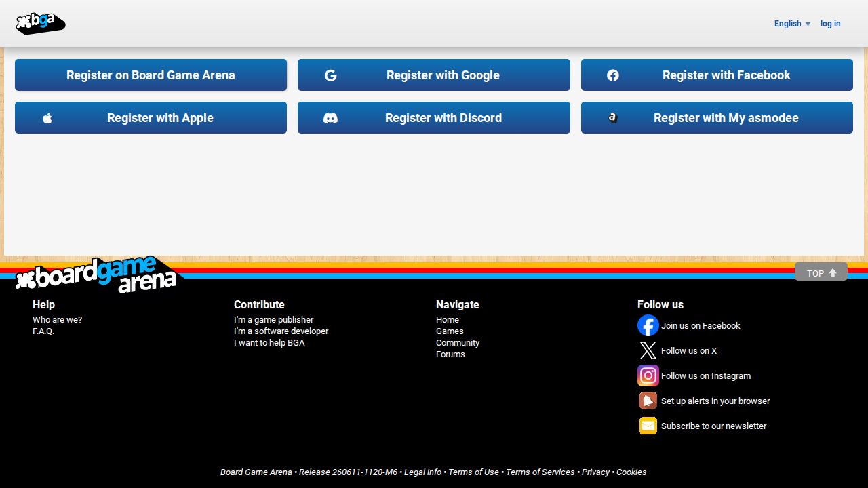Click the Contribute footer heading

(259, 305)
